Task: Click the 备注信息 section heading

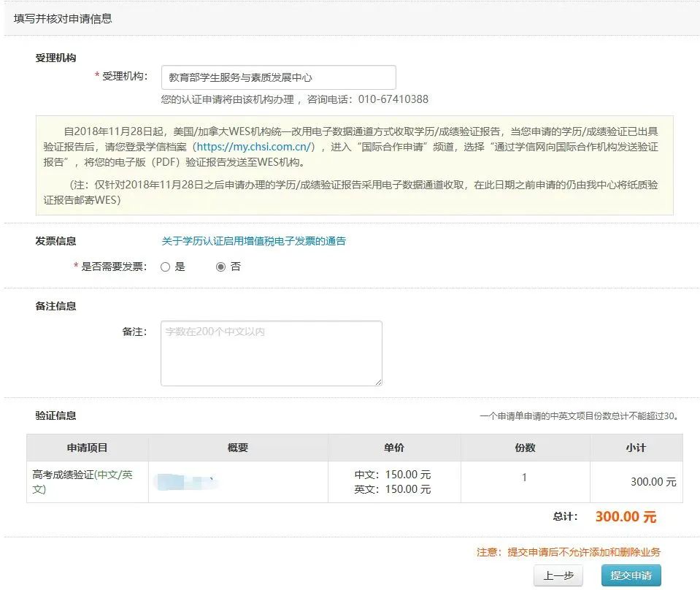Action: pyautogui.click(x=55, y=307)
